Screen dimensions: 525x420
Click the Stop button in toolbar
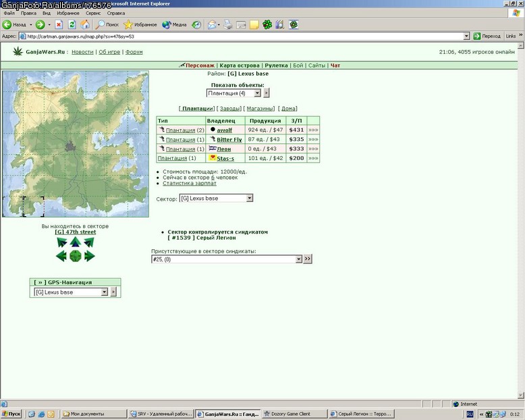click(59, 24)
